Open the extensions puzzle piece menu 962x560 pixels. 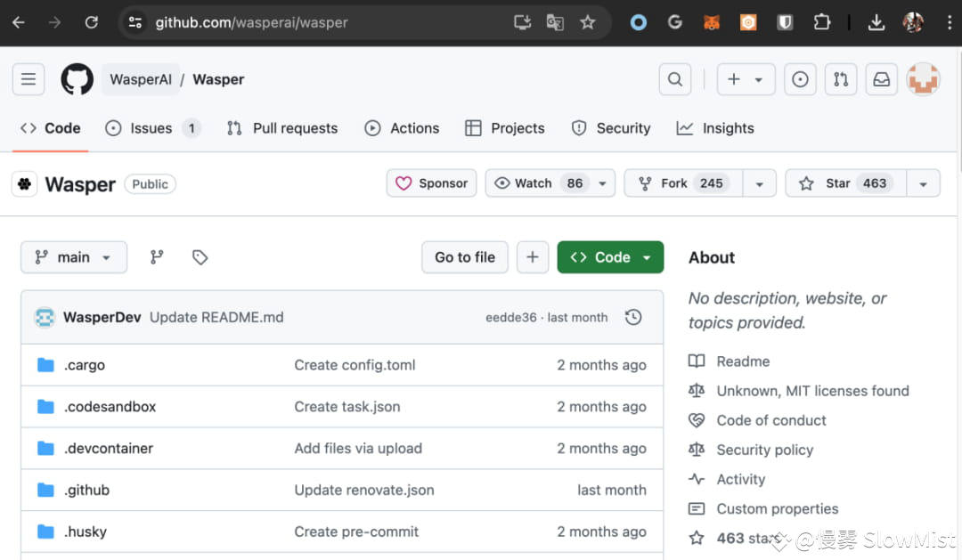(821, 22)
